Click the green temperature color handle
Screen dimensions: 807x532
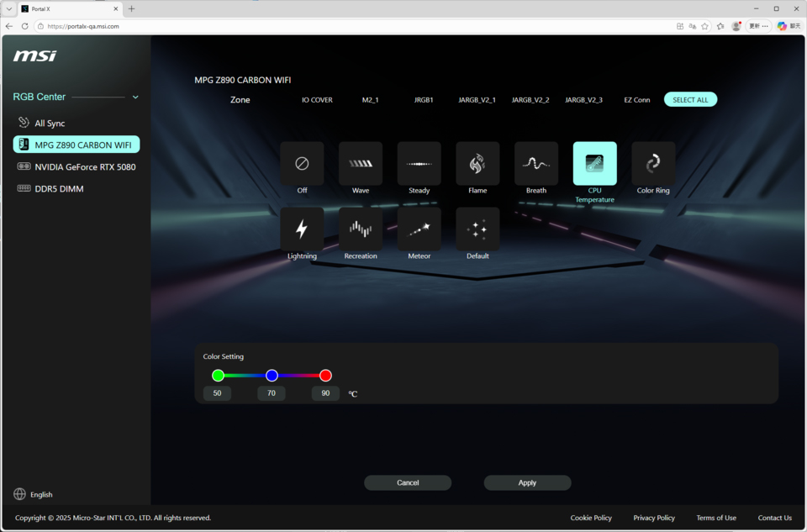point(218,376)
